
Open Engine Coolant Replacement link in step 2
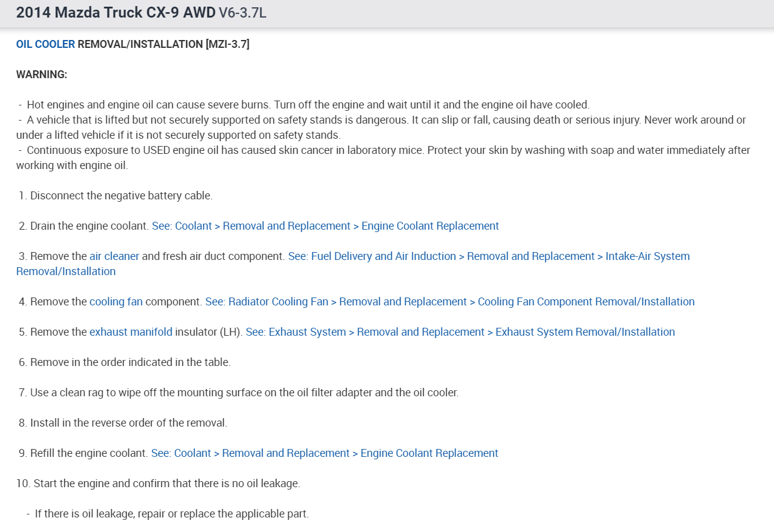(325, 226)
